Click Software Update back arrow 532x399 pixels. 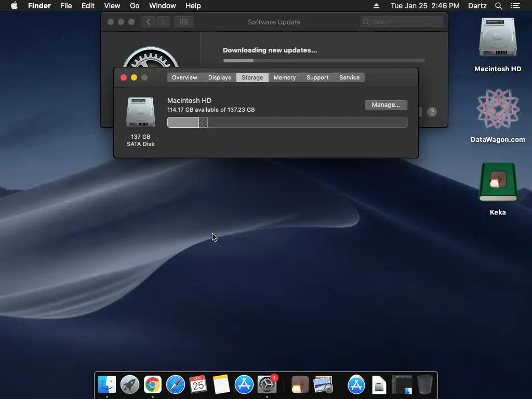148,22
